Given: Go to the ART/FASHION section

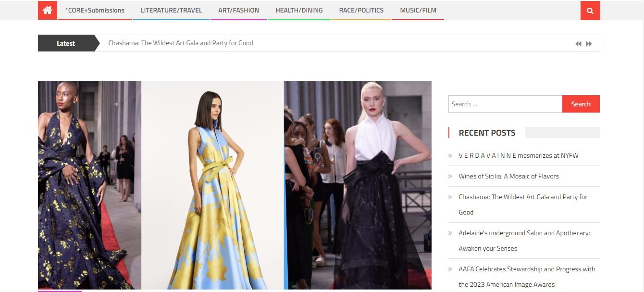Looking at the screenshot, I should click(x=238, y=10).
